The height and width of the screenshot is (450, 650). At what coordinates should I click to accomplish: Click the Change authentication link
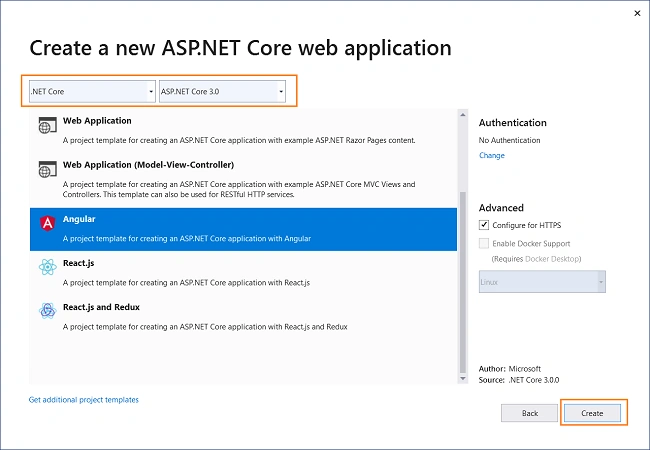492,155
